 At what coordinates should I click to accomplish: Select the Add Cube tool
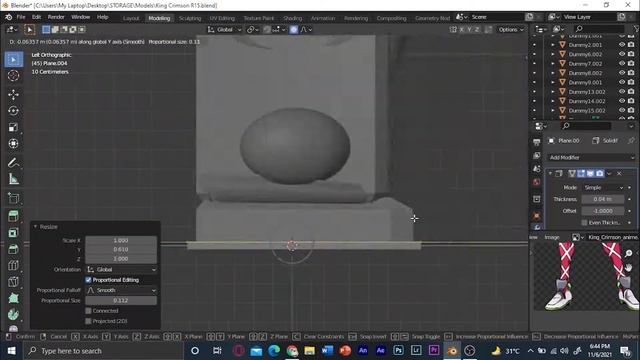pyautogui.click(x=13, y=198)
